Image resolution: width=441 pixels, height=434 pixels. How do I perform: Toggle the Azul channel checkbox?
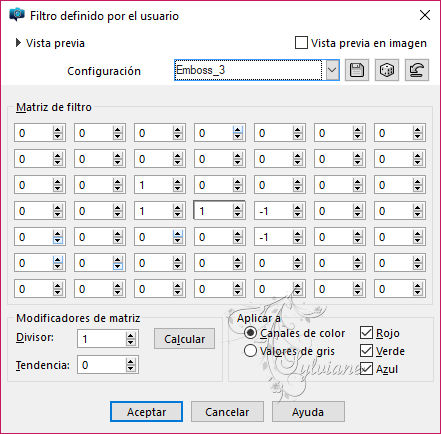click(366, 369)
